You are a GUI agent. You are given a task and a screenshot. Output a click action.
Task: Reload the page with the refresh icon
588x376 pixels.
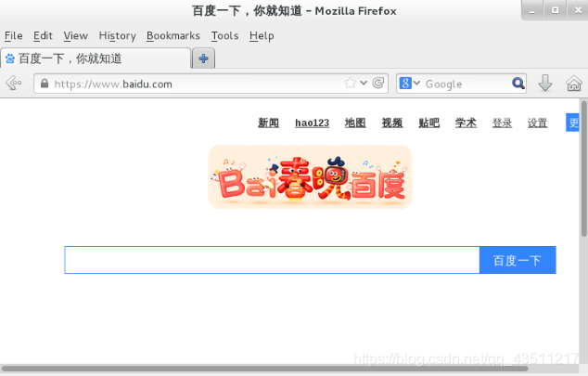click(378, 83)
